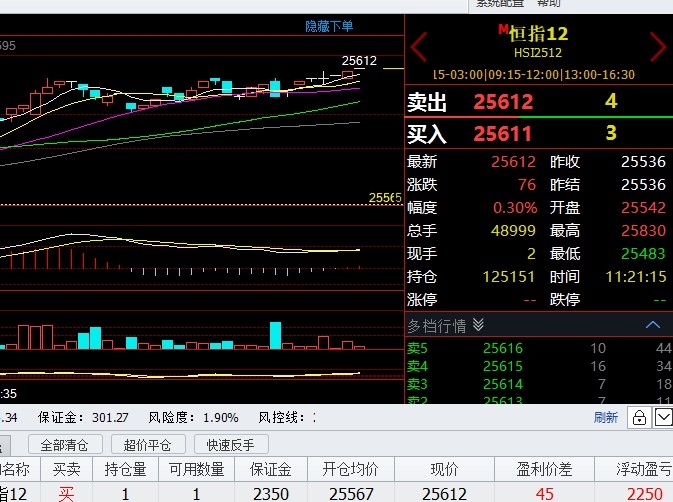
Task: Click the tall cyan volume bar
Action: [x=276, y=336]
